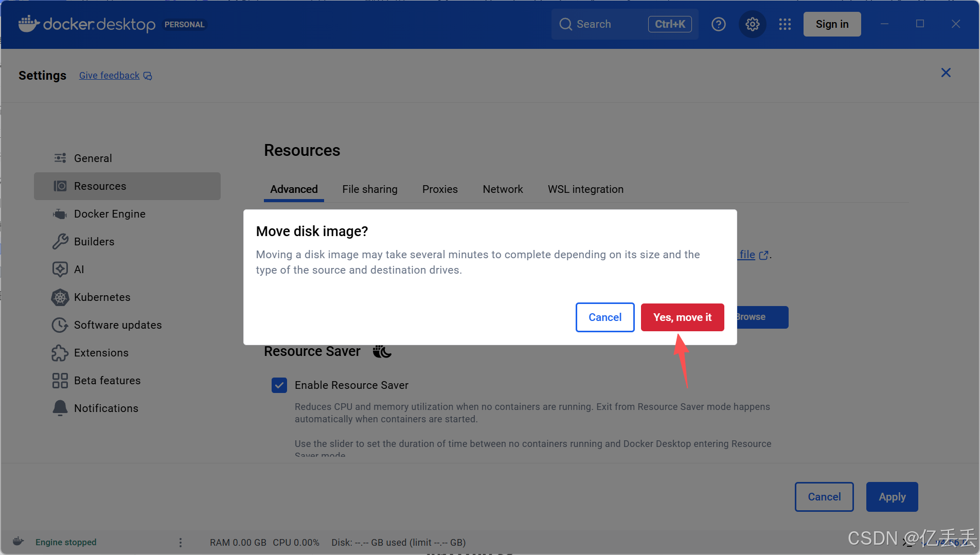
Task: Click Apply to save settings
Action: [892, 497]
